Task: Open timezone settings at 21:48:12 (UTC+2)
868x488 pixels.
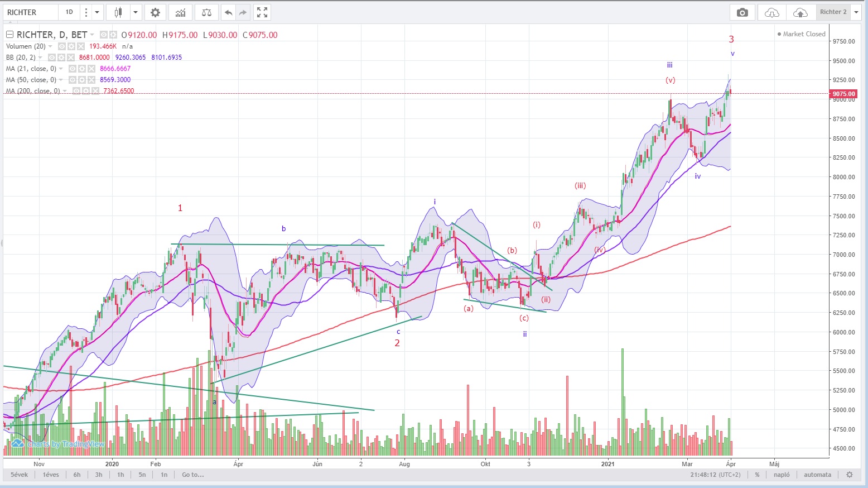Action: (715, 475)
